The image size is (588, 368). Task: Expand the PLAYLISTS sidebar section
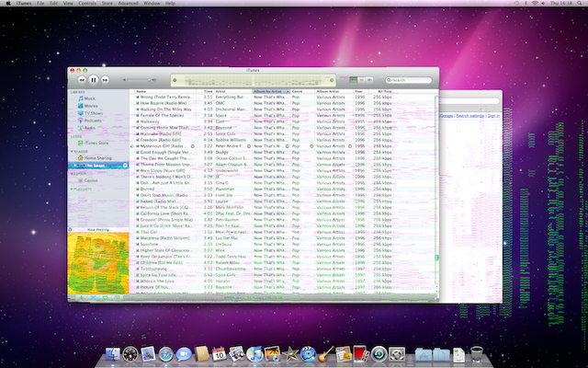[x=72, y=189]
